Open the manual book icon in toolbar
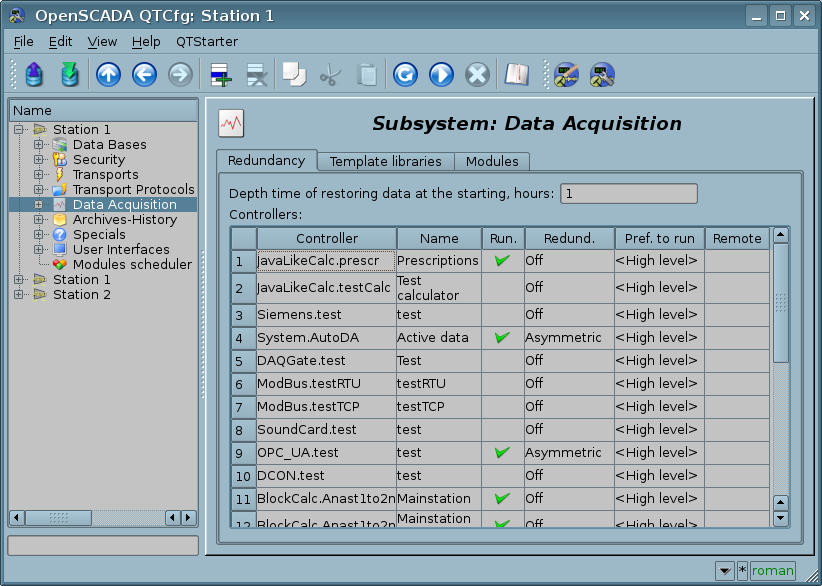The height and width of the screenshot is (586, 822). (516, 74)
